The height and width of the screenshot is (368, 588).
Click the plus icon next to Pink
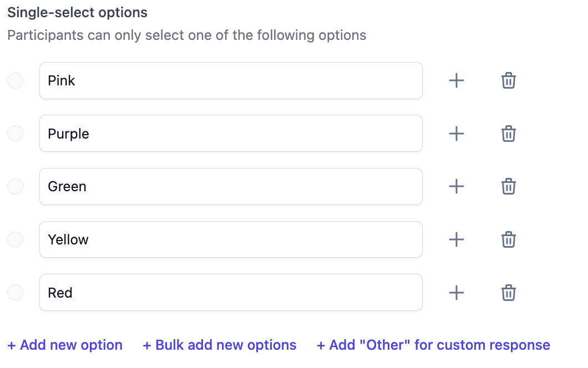[456, 81]
